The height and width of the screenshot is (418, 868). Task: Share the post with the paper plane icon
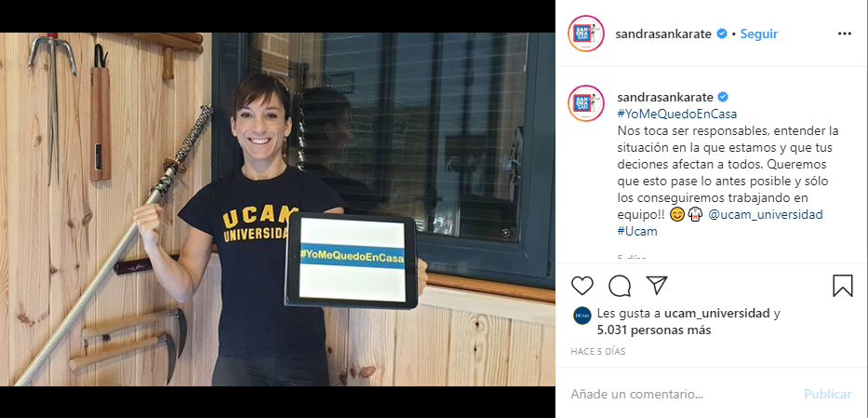click(657, 285)
